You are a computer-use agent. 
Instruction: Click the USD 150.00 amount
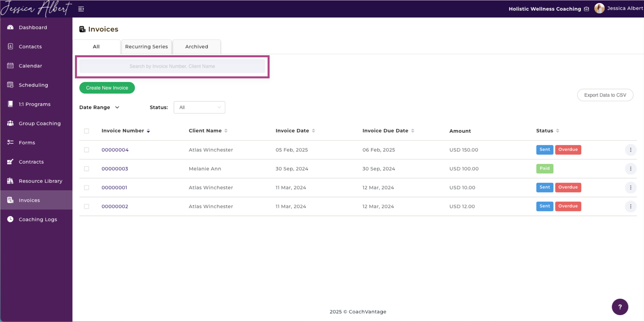coord(464,150)
